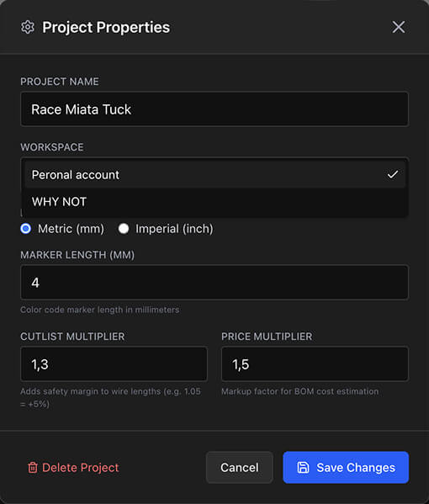Click the Project Properties title text

click(106, 28)
